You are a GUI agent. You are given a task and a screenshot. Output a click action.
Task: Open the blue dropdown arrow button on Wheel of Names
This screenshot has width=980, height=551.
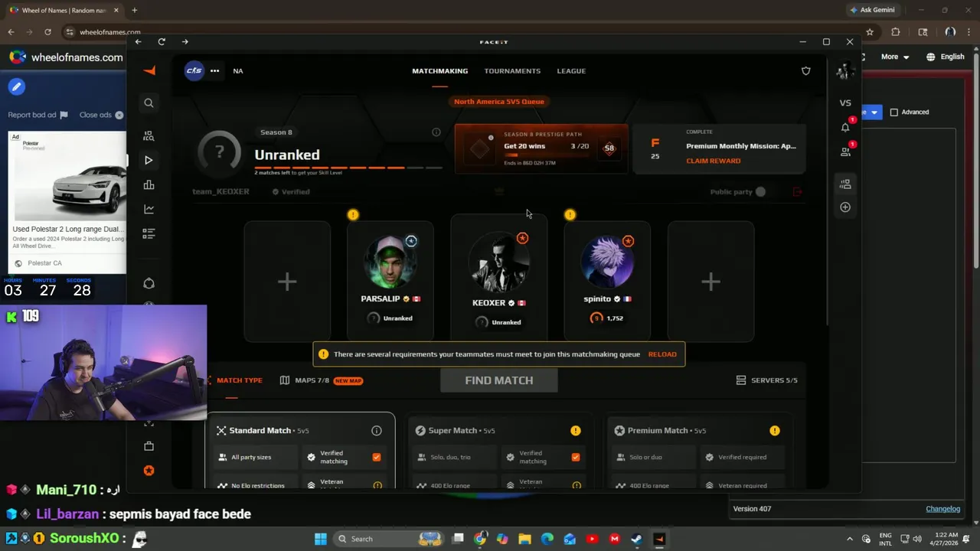coord(874,112)
